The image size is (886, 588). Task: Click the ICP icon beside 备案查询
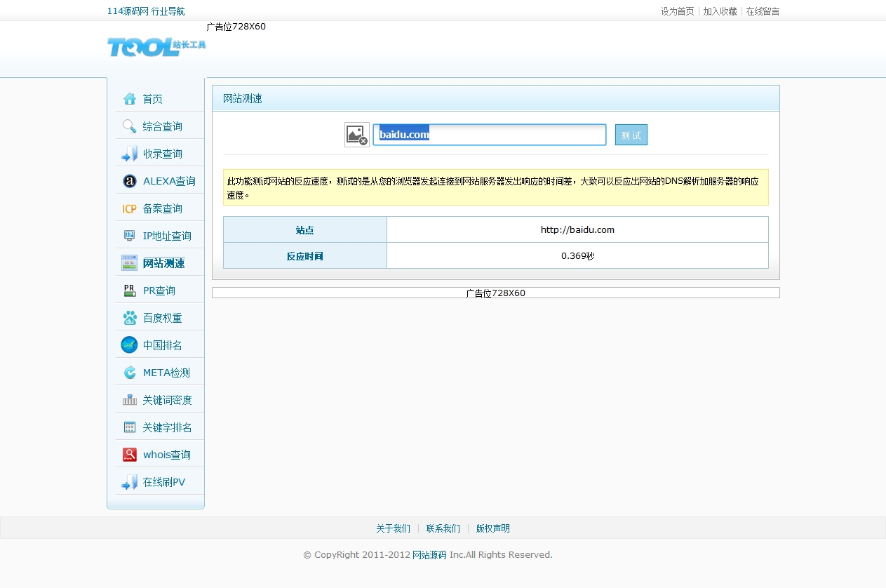130,208
